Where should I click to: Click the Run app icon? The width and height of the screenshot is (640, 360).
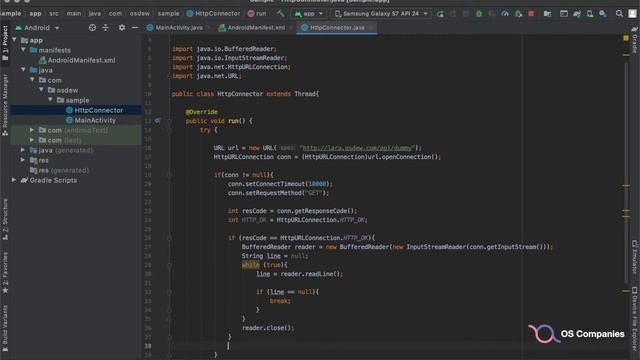point(440,14)
